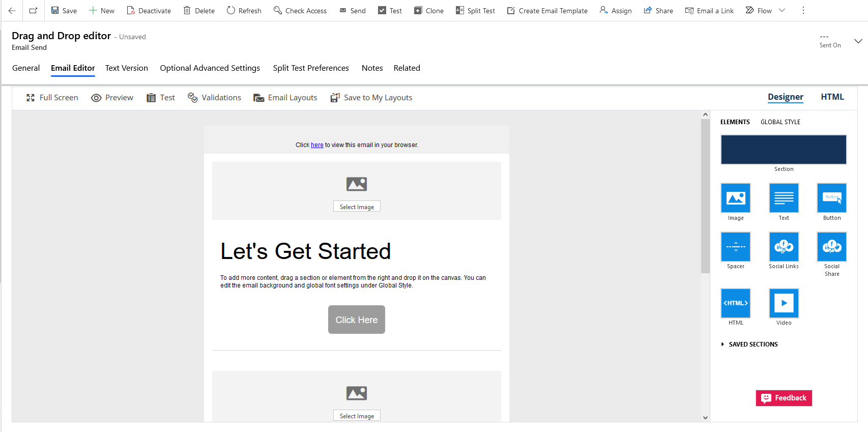The height and width of the screenshot is (432, 868).
Task: Select the Text element tile
Action: (x=784, y=198)
